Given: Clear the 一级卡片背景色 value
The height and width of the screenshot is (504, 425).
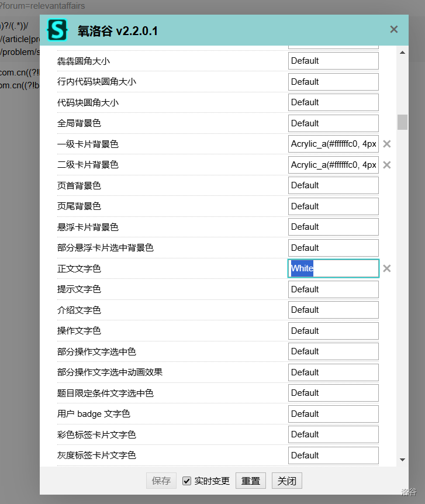Looking at the screenshot, I should [x=386, y=144].
